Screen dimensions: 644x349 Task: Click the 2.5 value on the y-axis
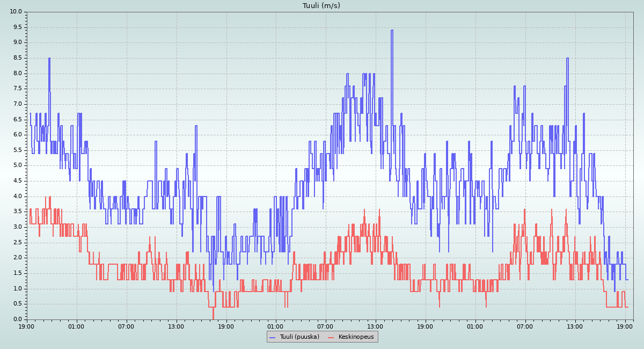[x=17, y=243]
